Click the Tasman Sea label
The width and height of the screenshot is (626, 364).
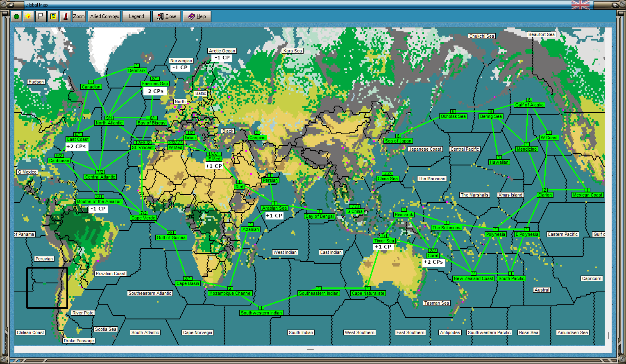[437, 303]
